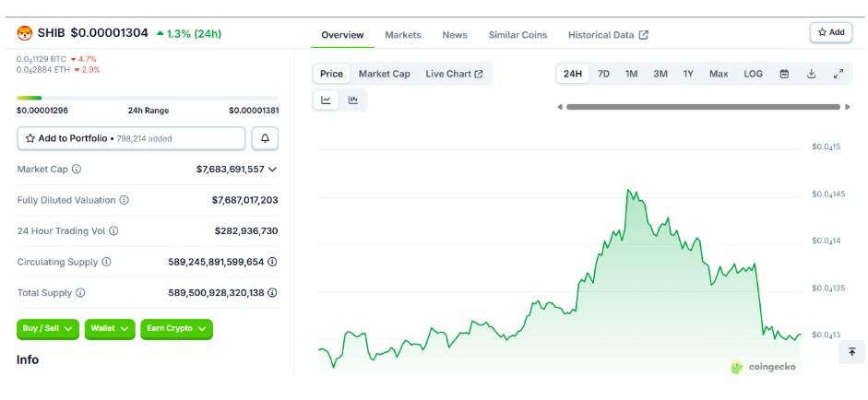The height and width of the screenshot is (400, 868).
Task: Select the 1Y time range
Action: (x=688, y=74)
